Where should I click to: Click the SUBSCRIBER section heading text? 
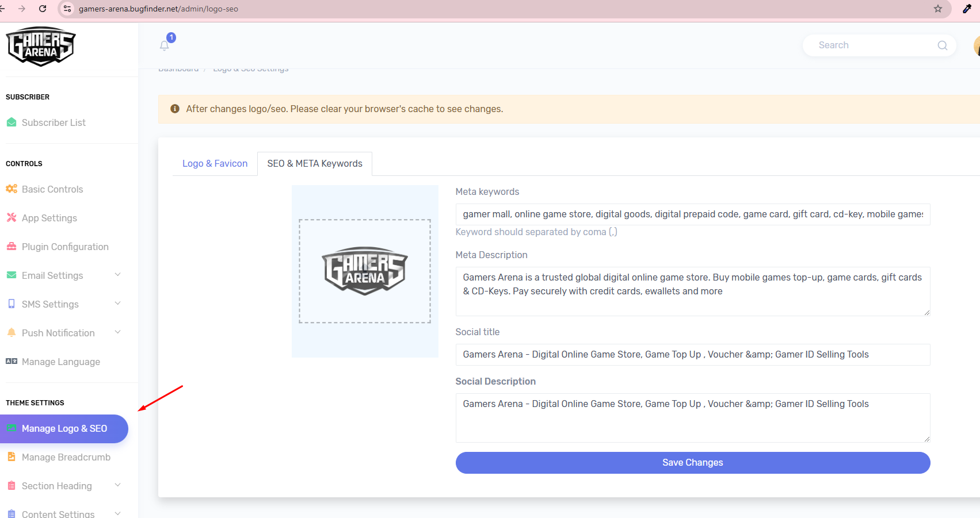[28, 97]
